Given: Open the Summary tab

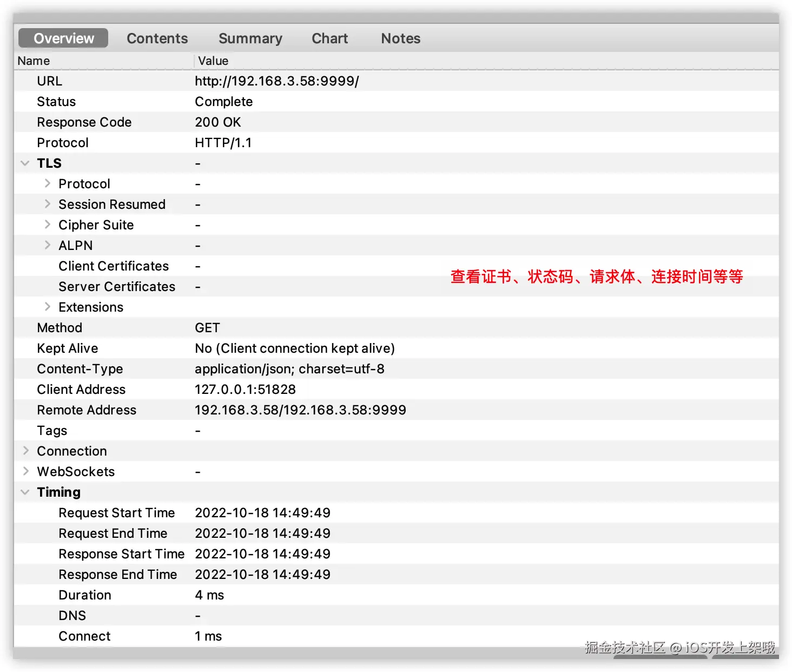Looking at the screenshot, I should point(250,38).
